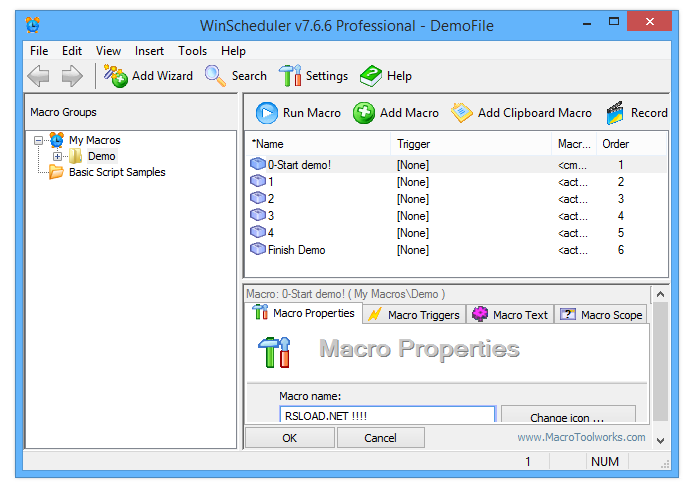Viewport: 691px width, 489px height.
Task: Sort by the Name column header
Action: [318, 144]
